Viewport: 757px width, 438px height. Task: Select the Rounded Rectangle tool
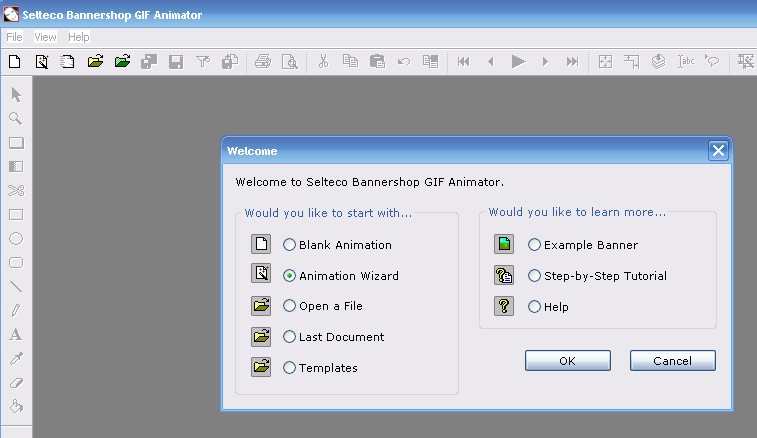pos(16,263)
